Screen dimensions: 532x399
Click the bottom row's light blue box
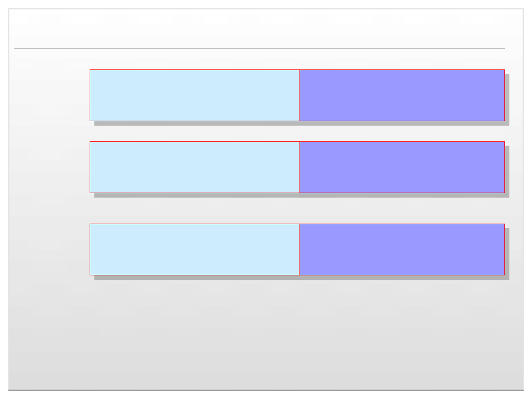tap(195, 249)
